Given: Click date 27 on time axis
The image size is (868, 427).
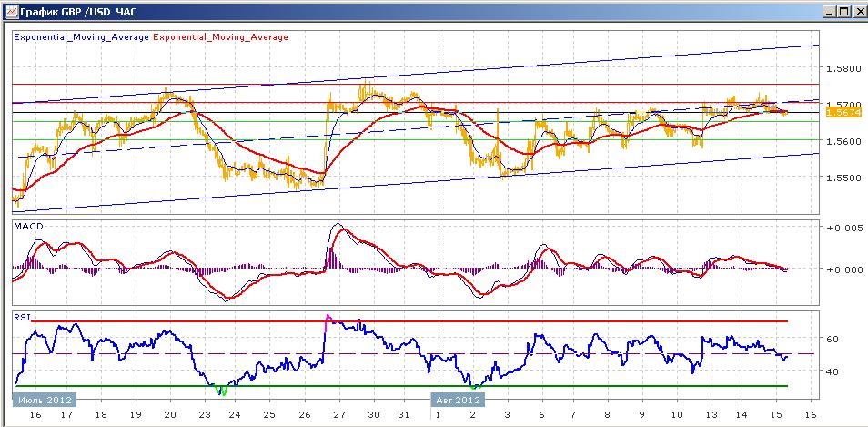Looking at the screenshot, I should 339,415.
